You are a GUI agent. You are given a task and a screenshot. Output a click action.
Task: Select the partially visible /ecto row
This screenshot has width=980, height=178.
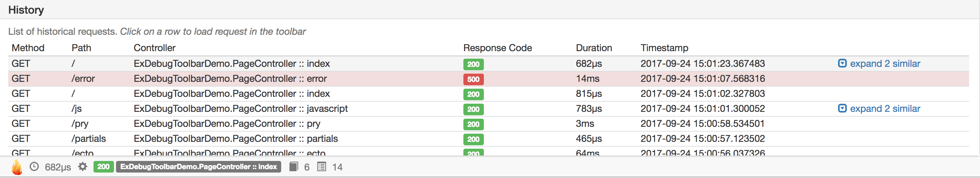click(489, 151)
